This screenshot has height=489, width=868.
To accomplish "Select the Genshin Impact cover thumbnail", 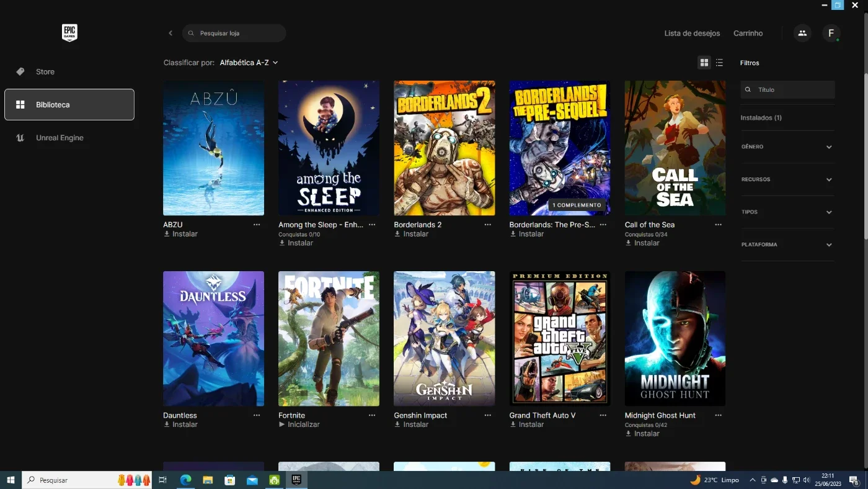I will pos(444,338).
